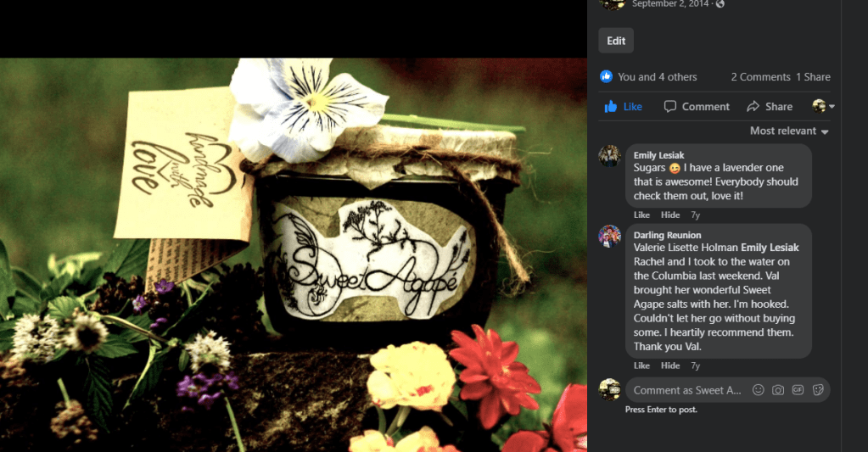Click the public globe privacy icon

click(720, 3)
